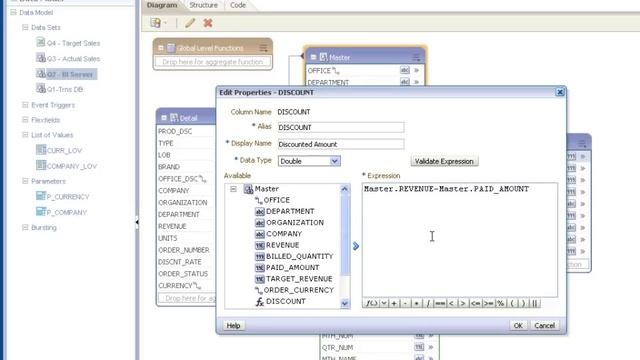Collapse the Parameters tree node
The height and width of the screenshot is (360, 640).
click(25, 181)
